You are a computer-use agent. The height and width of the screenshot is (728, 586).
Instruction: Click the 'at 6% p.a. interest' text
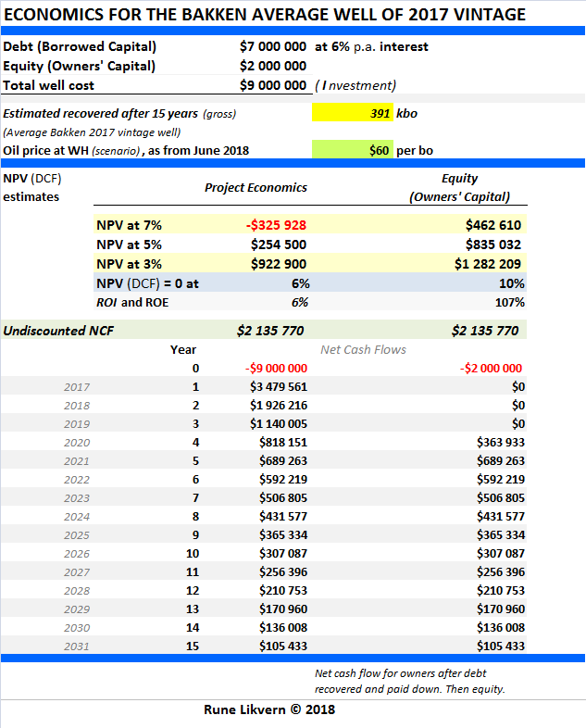click(371, 46)
